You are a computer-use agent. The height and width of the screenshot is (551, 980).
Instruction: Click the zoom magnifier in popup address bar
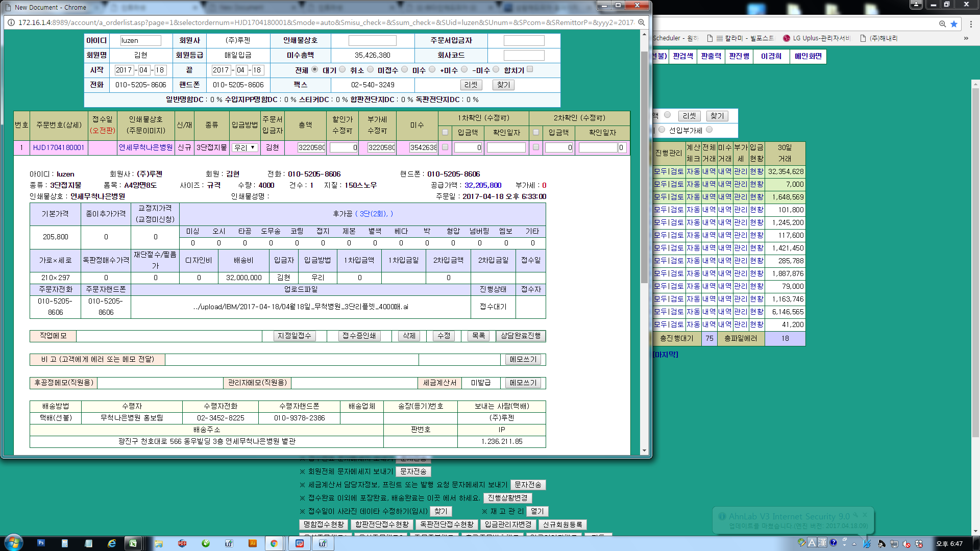[x=642, y=22]
